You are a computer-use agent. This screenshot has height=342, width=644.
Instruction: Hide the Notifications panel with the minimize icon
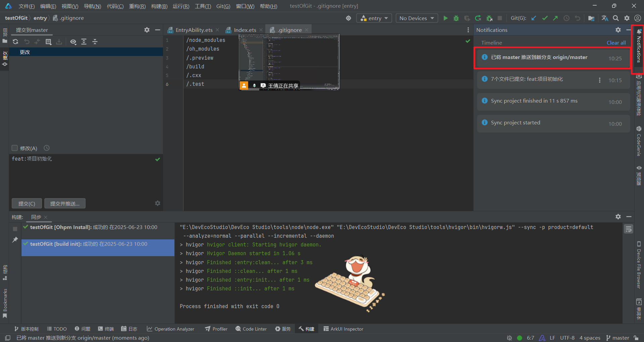coord(629,30)
